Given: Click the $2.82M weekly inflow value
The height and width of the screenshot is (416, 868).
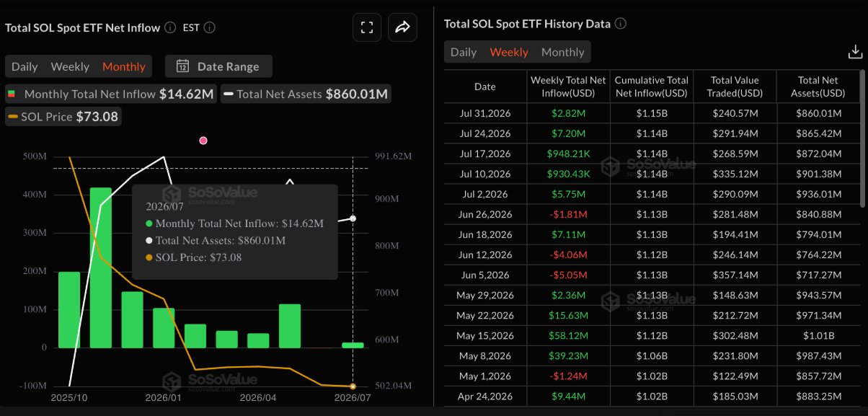Looking at the screenshot, I should [x=568, y=113].
